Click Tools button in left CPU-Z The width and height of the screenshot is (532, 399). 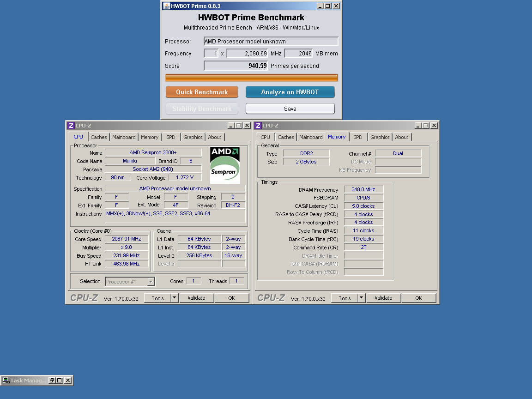[157, 298]
